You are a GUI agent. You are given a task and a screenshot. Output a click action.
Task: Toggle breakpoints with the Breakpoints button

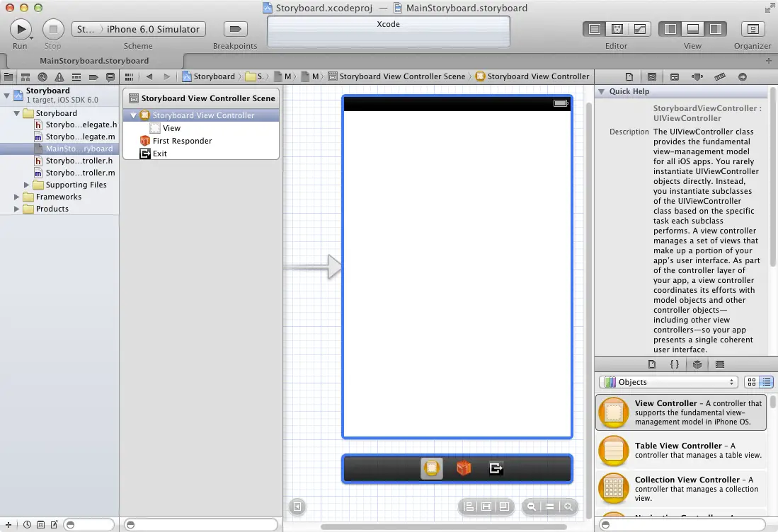[234, 29]
